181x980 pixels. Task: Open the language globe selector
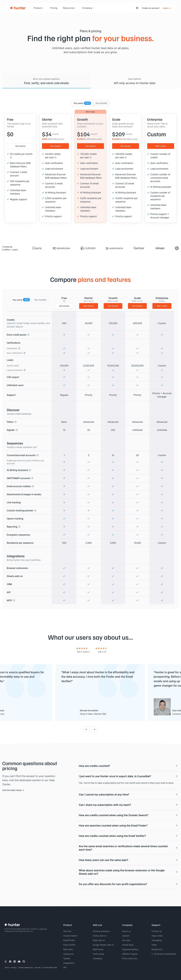(137, 8)
